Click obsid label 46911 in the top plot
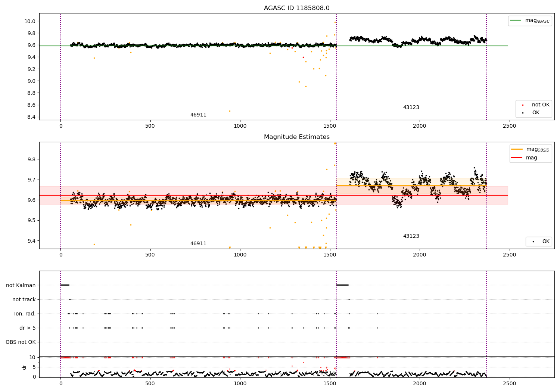This screenshot has width=560, height=392. (x=198, y=115)
